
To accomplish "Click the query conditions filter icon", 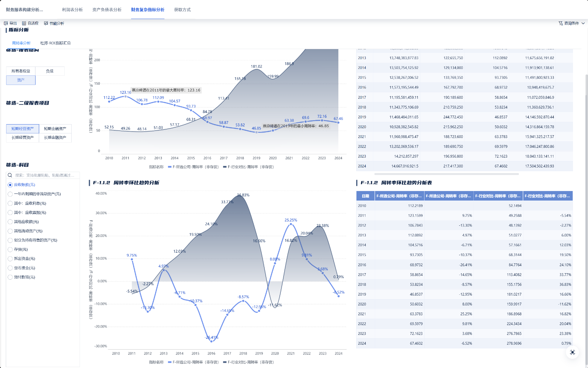I will click(x=560, y=23).
